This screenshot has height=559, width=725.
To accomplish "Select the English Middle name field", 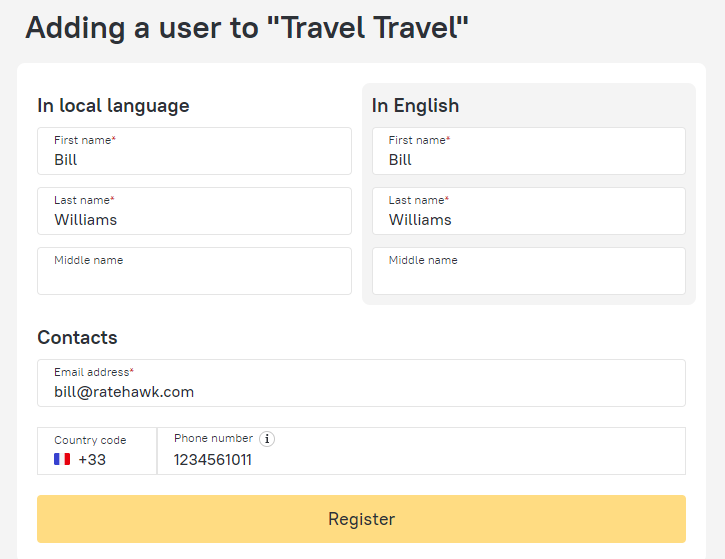I will (x=528, y=271).
